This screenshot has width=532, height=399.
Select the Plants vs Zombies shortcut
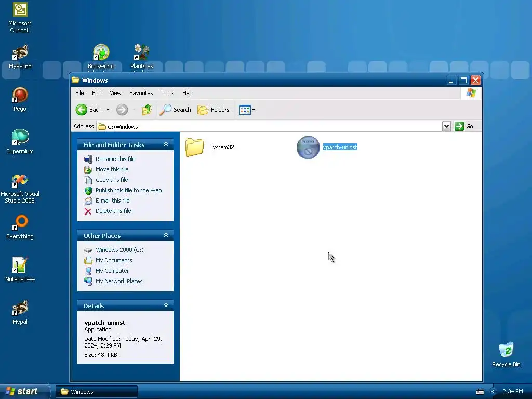tap(141, 57)
